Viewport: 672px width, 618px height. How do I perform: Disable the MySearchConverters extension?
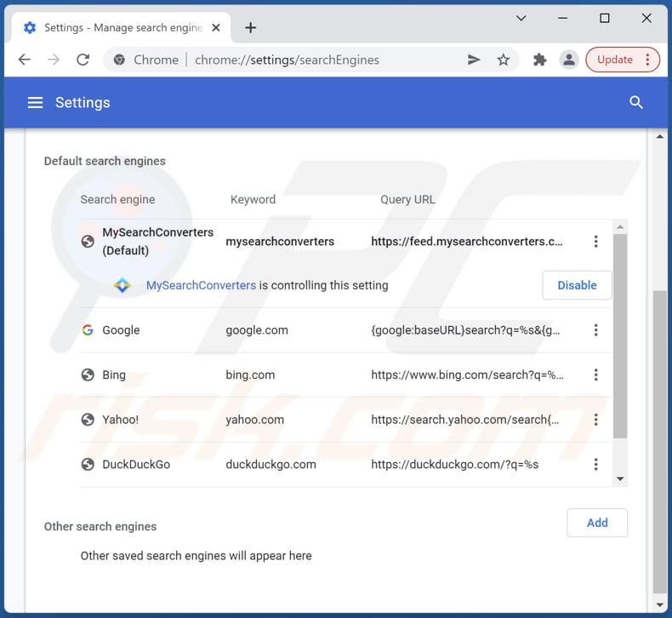point(577,285)
